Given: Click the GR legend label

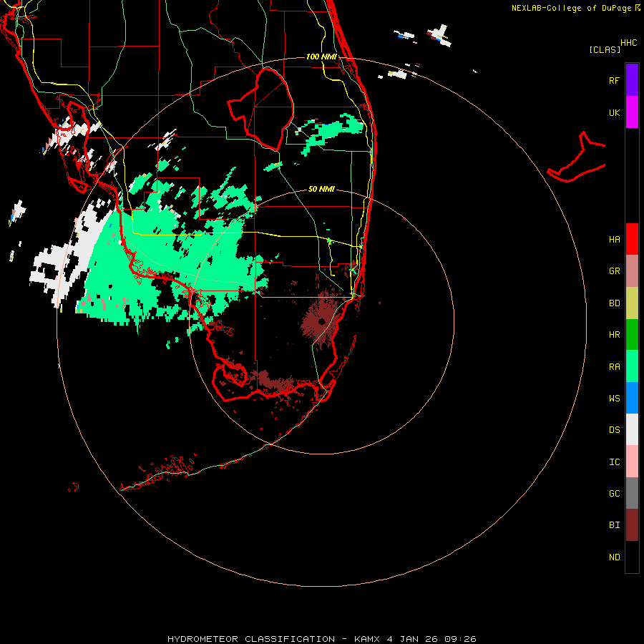Looking at the screenshot, I should (614, 271).
